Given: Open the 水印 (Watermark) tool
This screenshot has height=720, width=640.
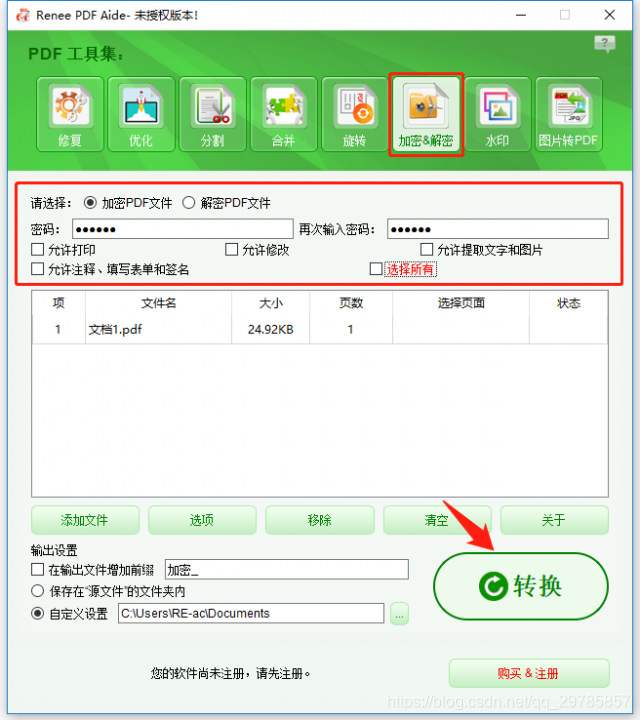Looking at the screenshot, I should click(498, 114).
